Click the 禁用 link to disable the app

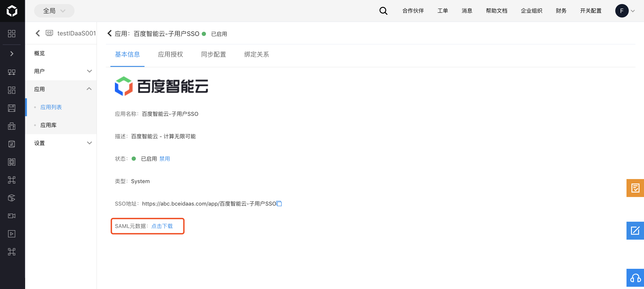(x=164, y=159)
